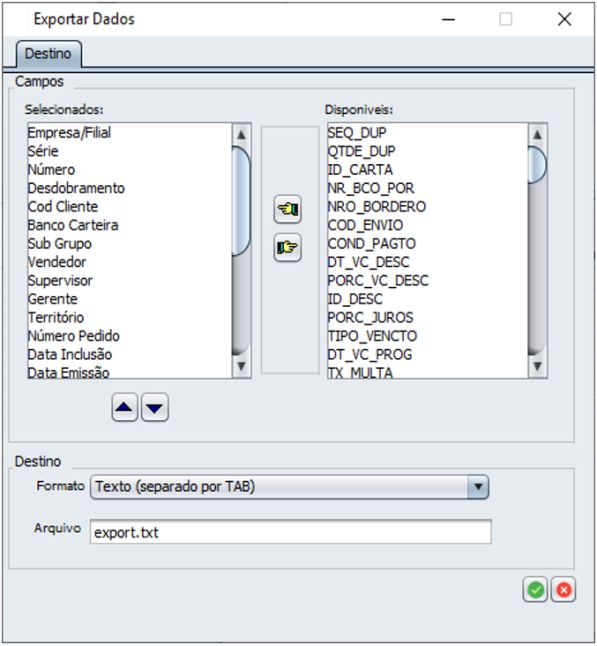Image resolution: width=597 pixels, height=646 pixels.
Task: Click the Formato combo box arrow
Action: point(478,487)
